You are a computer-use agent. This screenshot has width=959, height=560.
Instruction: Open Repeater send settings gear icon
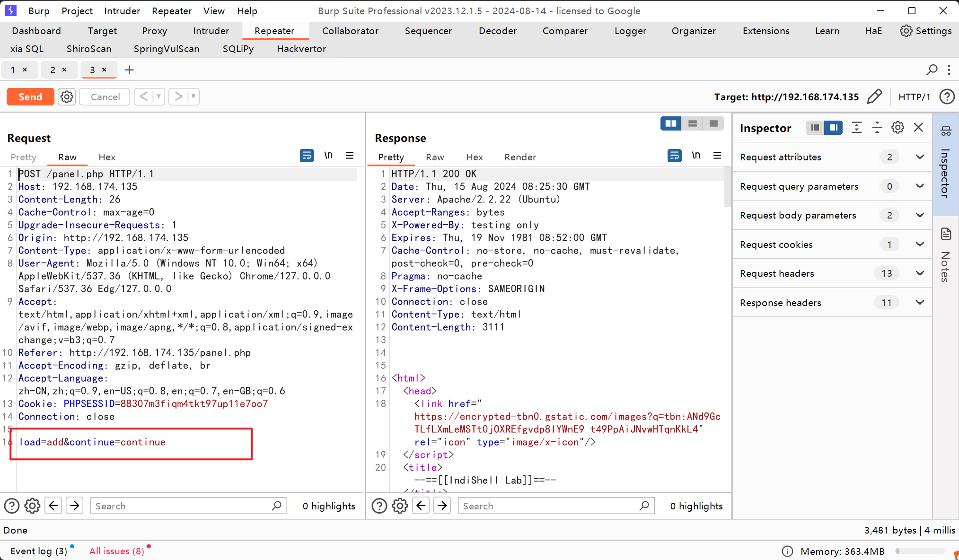(67, 97)
